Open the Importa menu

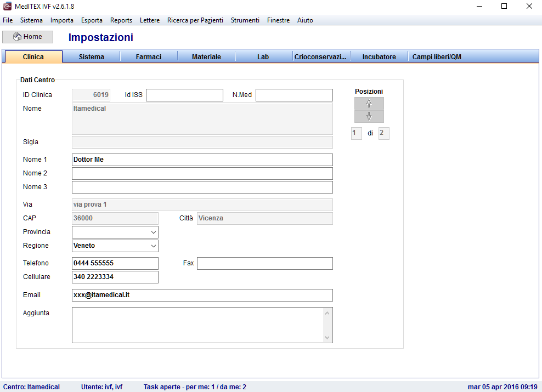click(x=62, y=20)
